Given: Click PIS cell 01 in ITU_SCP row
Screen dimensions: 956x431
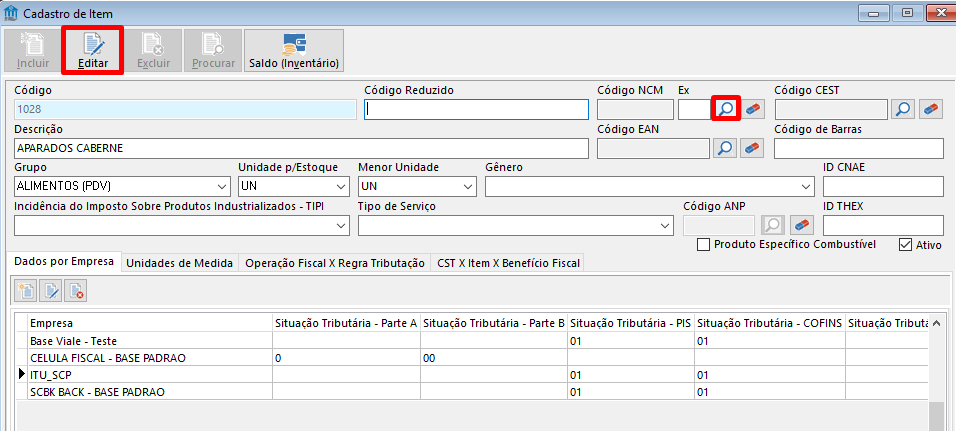Looking at the screenshot, I should pos(631,375).
